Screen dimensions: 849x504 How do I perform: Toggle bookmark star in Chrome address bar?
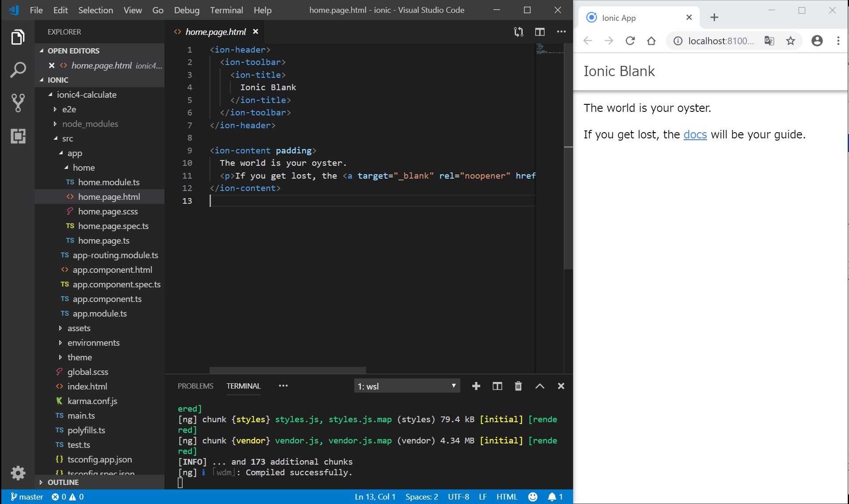[790, 41]
